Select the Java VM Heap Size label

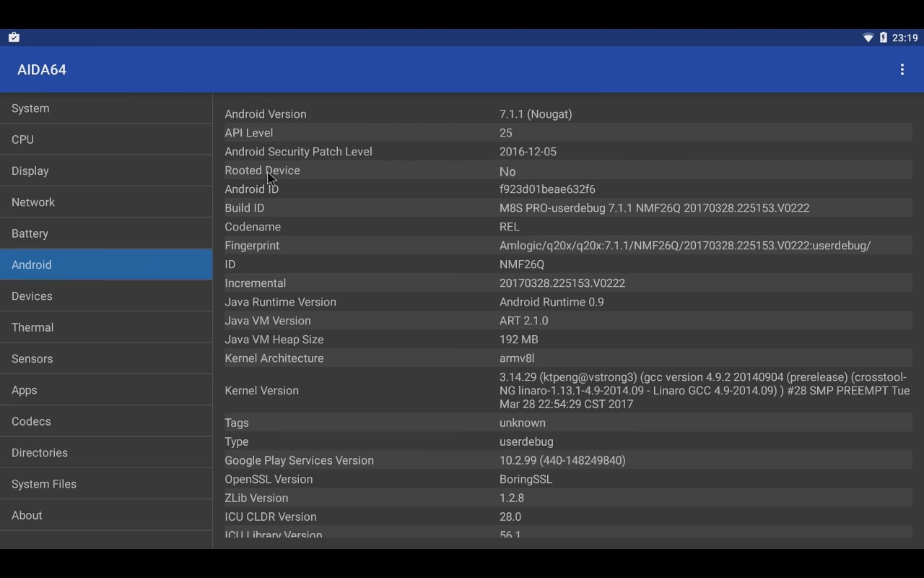pyautogui.click(x=274, y=340)
